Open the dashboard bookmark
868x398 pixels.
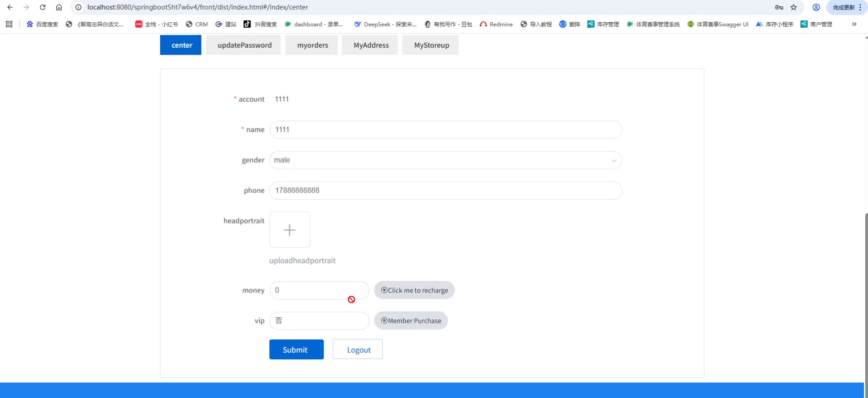[x=314, y=24]
